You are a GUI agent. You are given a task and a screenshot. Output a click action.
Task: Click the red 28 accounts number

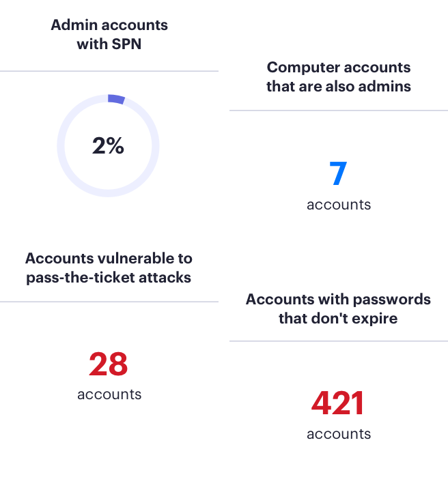click(x=108, y=364)
